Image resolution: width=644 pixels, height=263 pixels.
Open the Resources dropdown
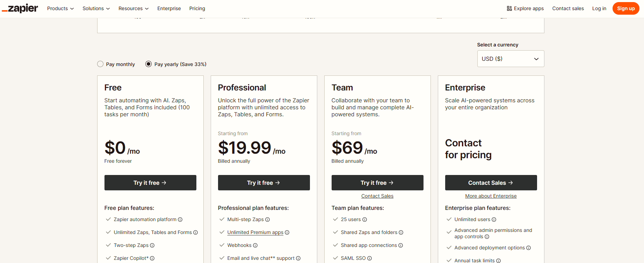133,8
